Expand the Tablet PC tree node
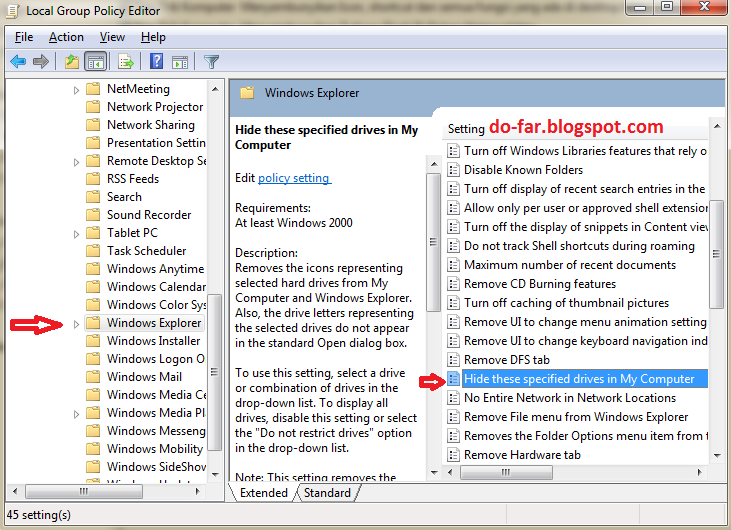The width and height of the screenshot is (731, 530). pyautogui.click(x=76, y=234)
